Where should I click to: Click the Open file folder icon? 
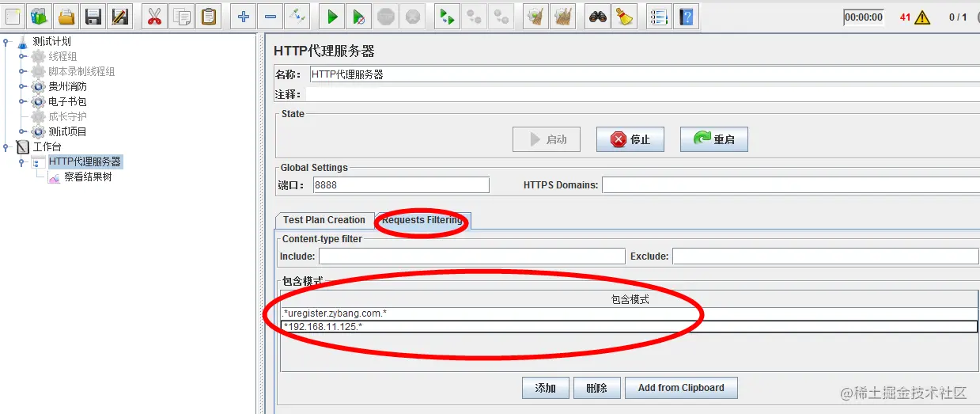pos(66,16)
